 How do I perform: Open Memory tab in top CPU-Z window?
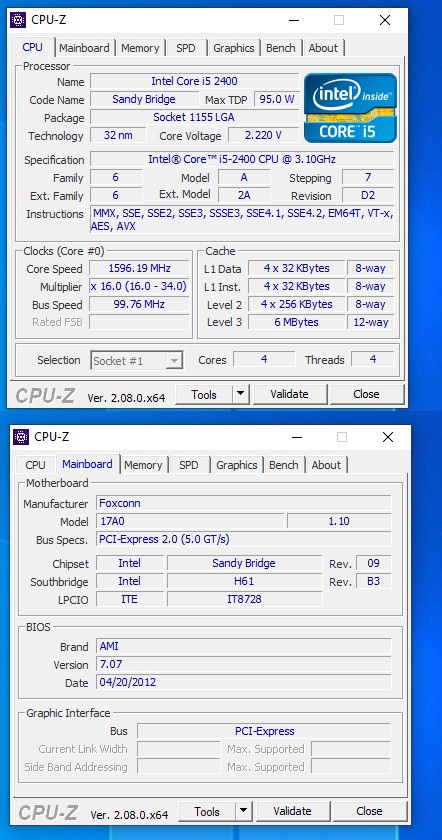(140, 48)
